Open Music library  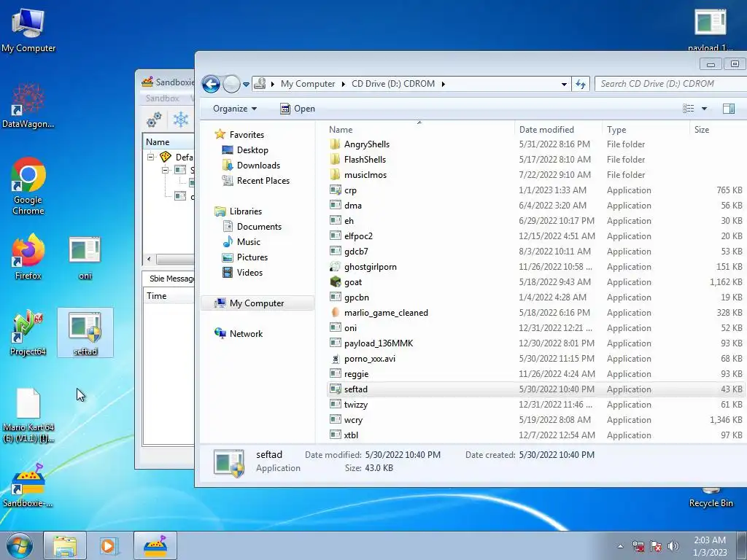tap(248, 242)
